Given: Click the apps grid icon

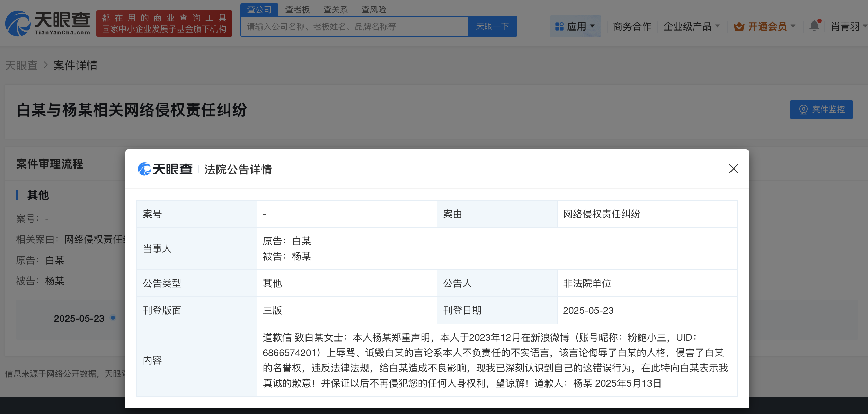Looking at the screenshot, I should pyautogui.click(x=559, y=26).
